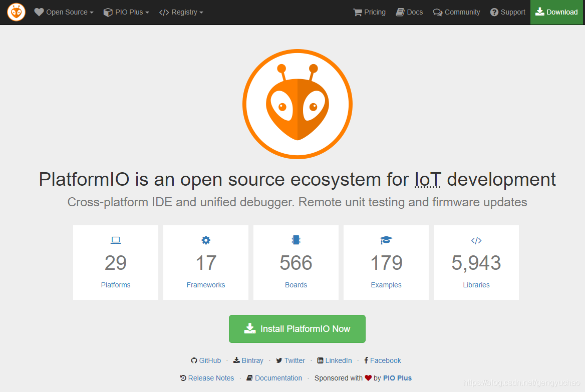Click the 179 examples count
The width and height of the screenshot is (585, 392).
[386, 263]
